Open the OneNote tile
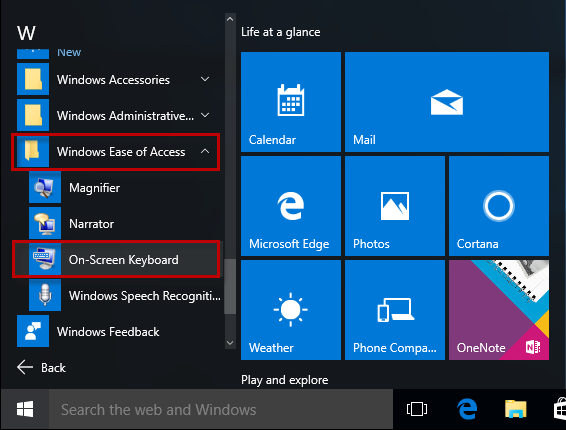 point(499,310)
